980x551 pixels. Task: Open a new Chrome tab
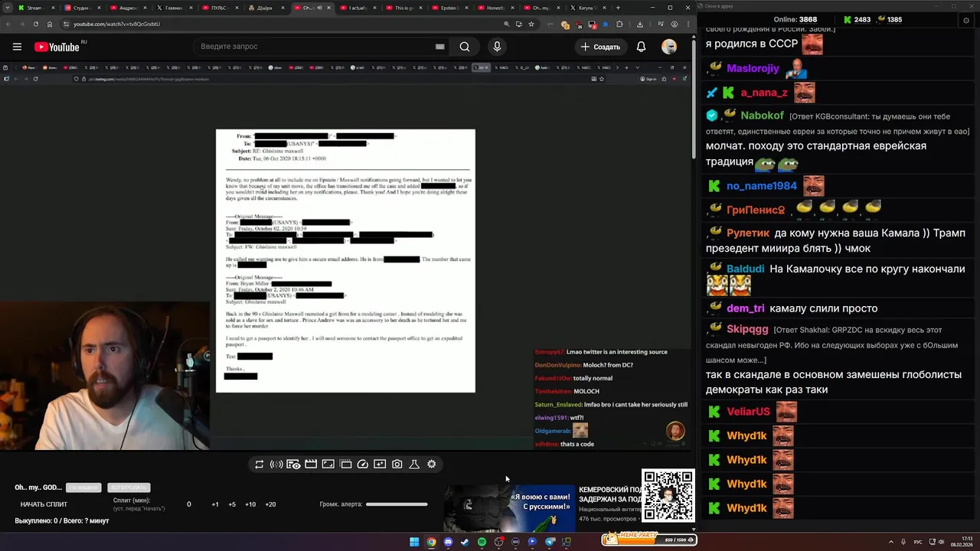[x=619, y=8]
